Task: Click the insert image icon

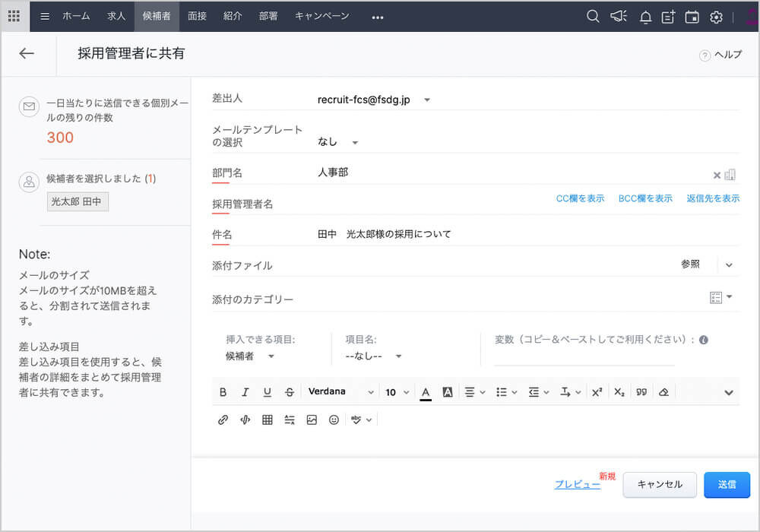Action: 312,420
